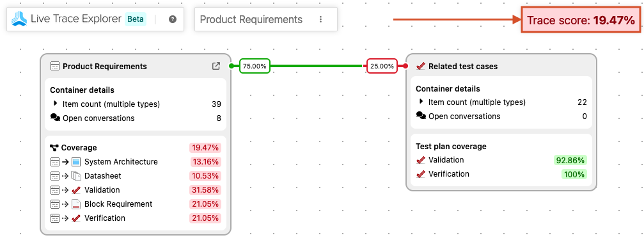The width and height of the screenshot is (644, 240).
Task: Click the 100% Verification test plan value
Action: point(574,174)
